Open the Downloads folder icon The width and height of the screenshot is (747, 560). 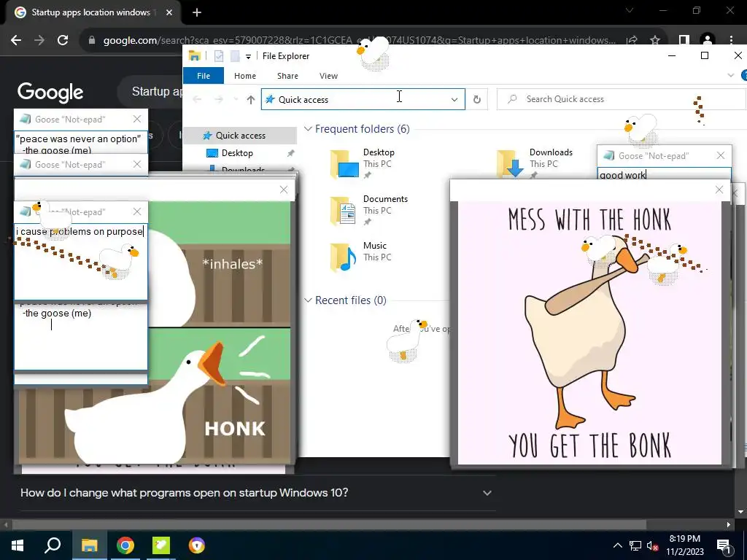510,163
